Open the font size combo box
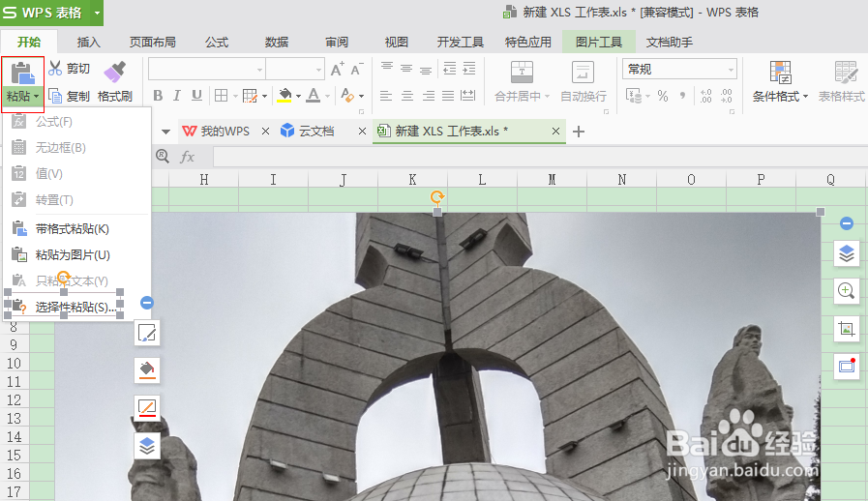Viewport: 868px width, 501px height. point(294,70)
